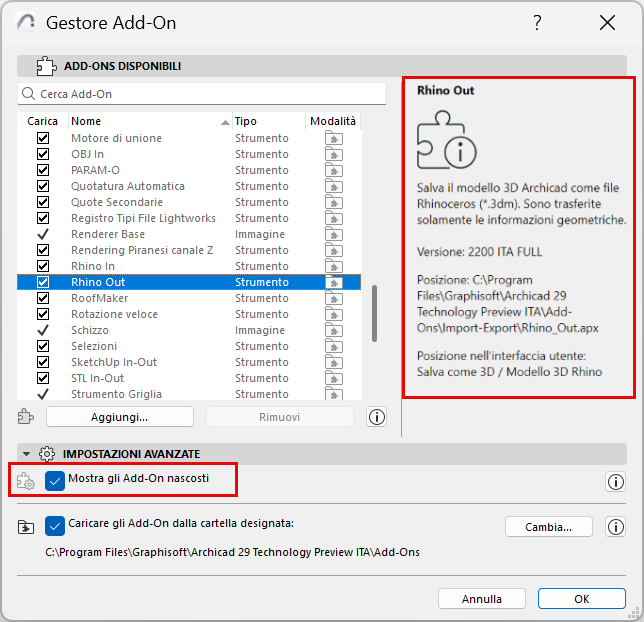The image size is (644, 622).
Task: Uncheck Mostra gli Add-On nascosti
Action: click(55, 481)
